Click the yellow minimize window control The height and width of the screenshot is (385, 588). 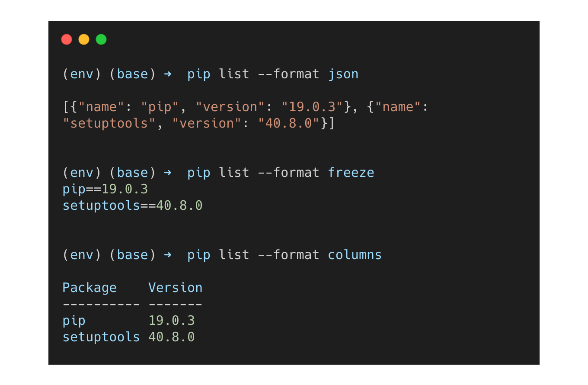point(84,39)
